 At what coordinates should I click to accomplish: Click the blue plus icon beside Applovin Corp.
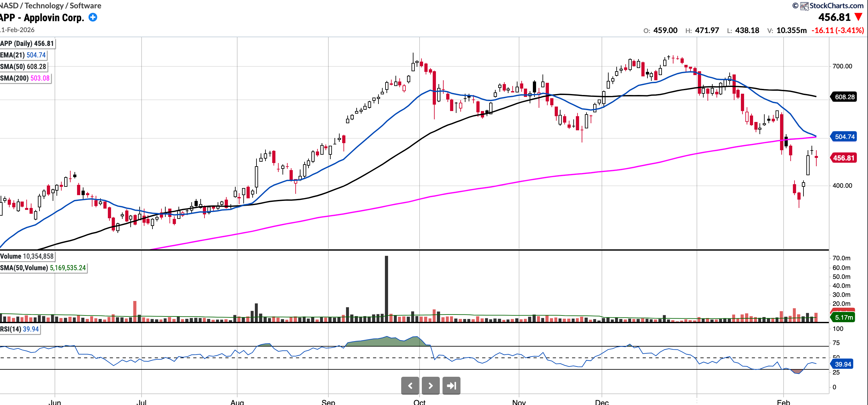[x=93, y=17]
